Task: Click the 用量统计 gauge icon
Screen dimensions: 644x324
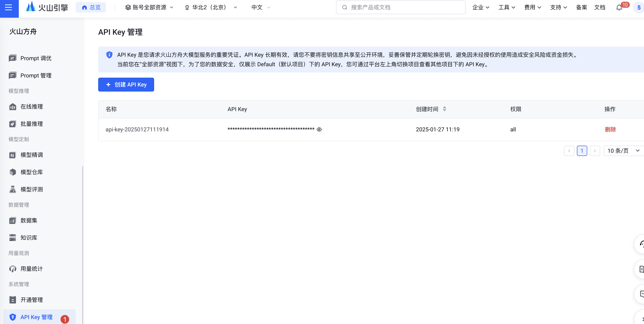Action: [13, 269]
